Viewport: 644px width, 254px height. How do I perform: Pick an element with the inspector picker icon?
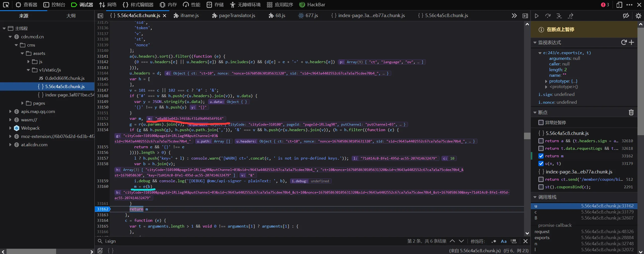[x=6, y=5]
